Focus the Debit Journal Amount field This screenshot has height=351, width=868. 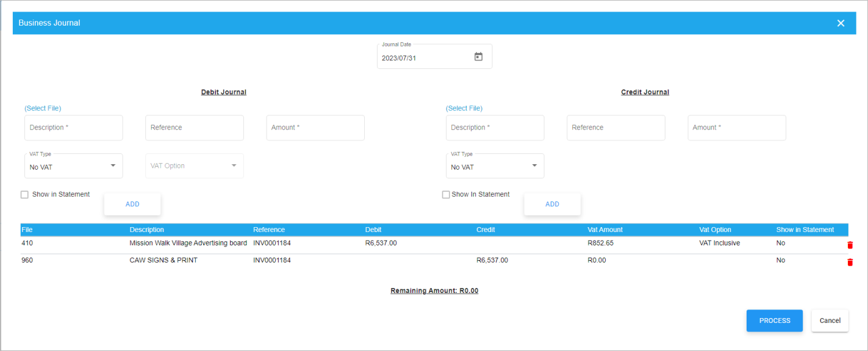(315, 128)
